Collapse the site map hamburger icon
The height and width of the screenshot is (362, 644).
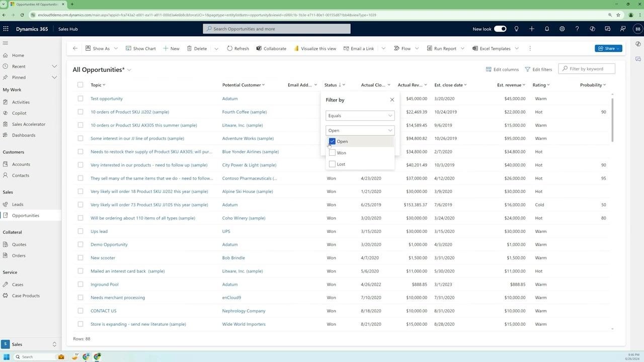click(6, 43)
